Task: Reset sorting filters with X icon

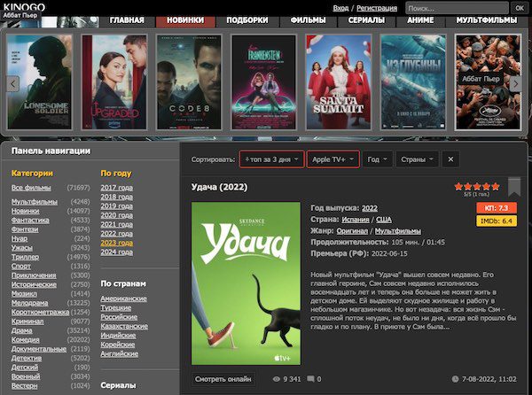Action: [x=450, y=159]
